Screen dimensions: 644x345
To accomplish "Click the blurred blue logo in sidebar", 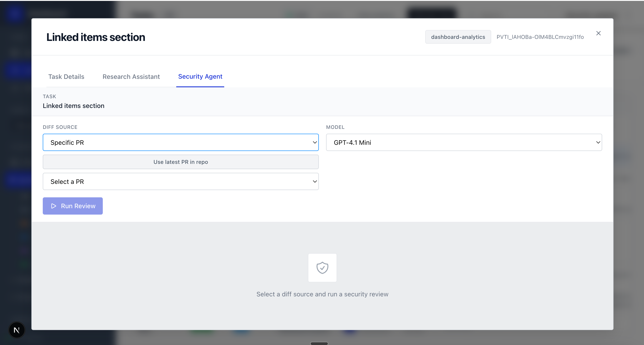I will (15, 13).
